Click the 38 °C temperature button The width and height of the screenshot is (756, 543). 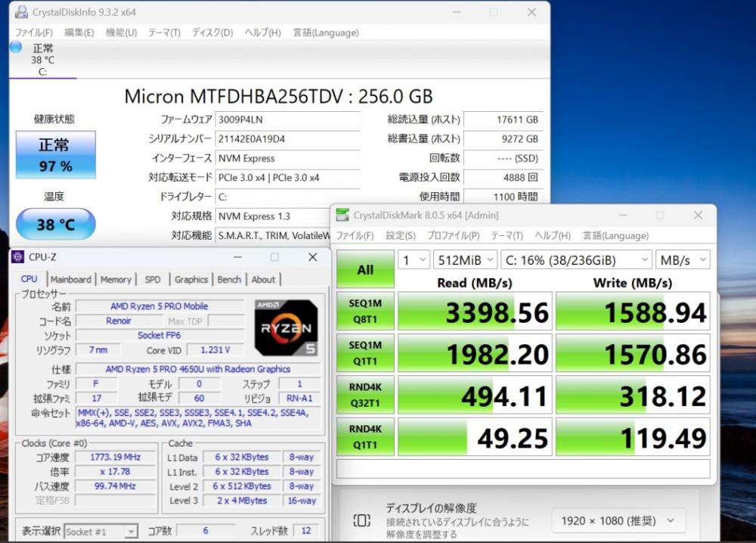coord(56,225)
